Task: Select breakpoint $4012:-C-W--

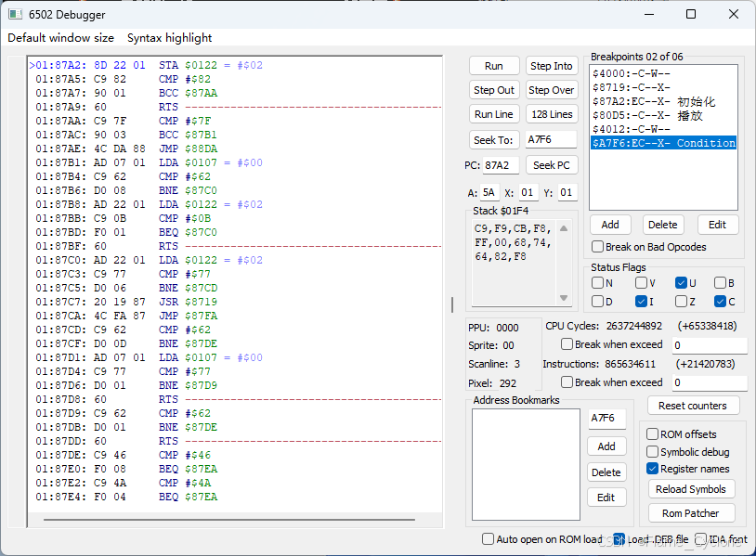Action: coord(663,129)
